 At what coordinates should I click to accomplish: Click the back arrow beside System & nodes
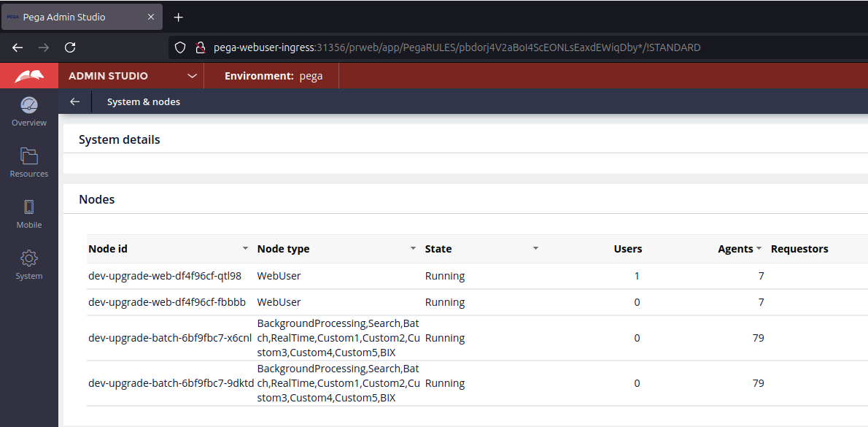click(74, 101)
